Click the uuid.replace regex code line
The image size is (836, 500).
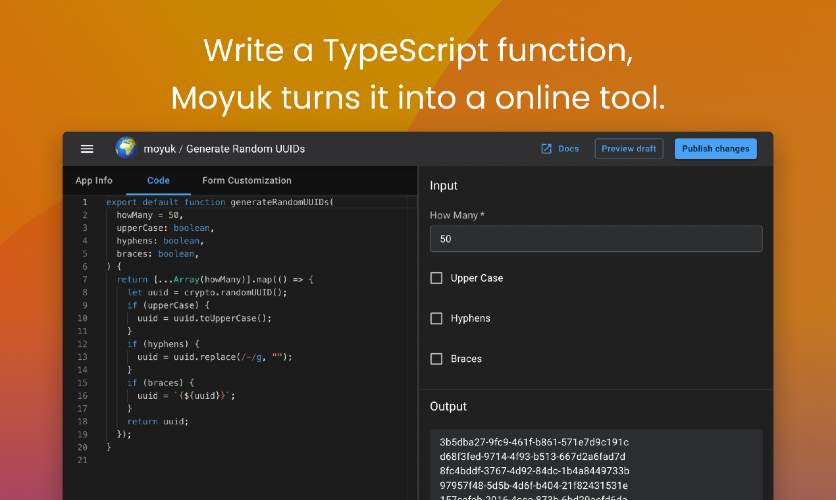coord(214,357)
